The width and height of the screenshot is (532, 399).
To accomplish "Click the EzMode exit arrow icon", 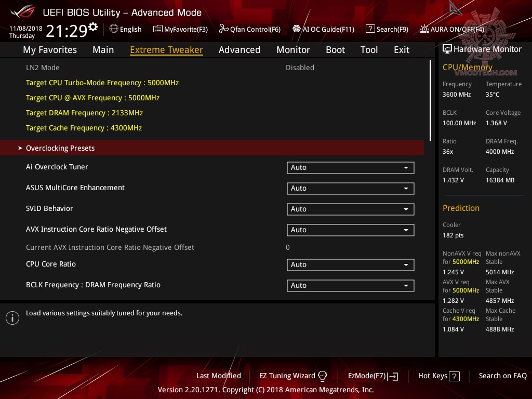I will 393,376.
